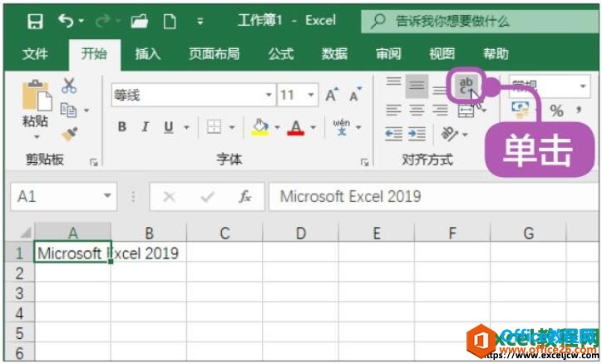Click the insert function fx button
602x364 pixels.
[244, 197]
